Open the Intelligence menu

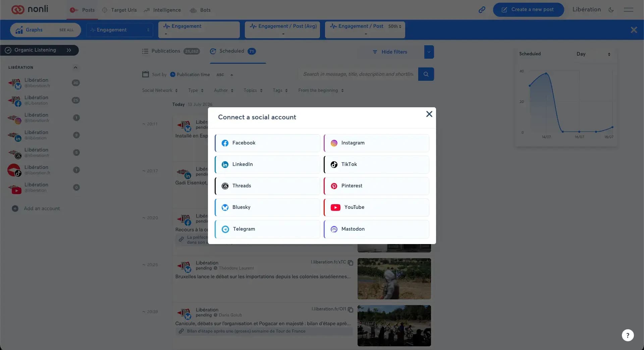click(x=162, y=10)
